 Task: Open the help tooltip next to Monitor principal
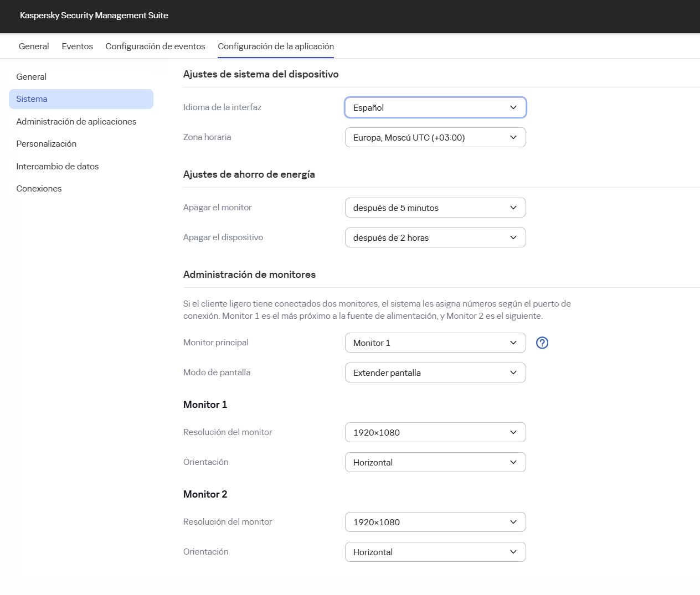[x=542, y=343]
